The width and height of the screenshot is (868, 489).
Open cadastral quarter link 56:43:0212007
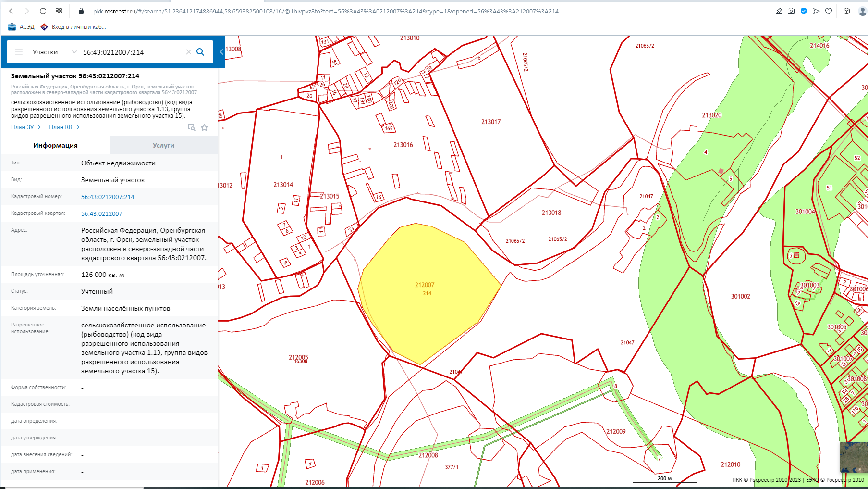pos(101,213)
